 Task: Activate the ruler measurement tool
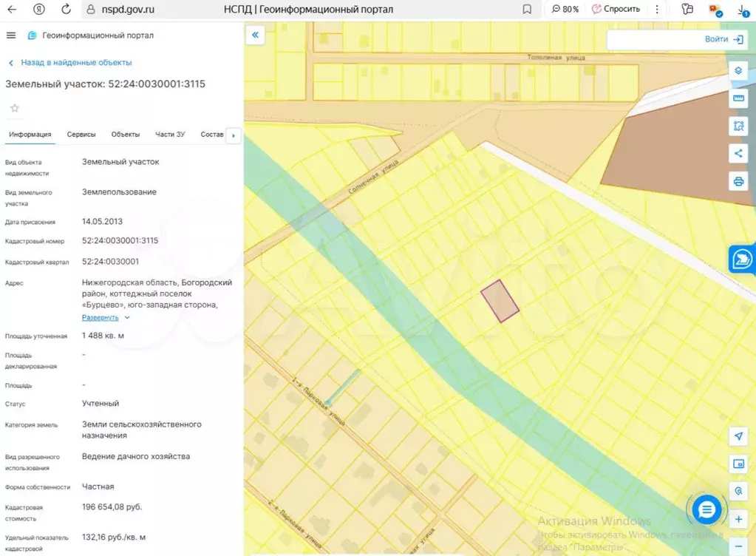pyautogui.click(x=738, y=98)
